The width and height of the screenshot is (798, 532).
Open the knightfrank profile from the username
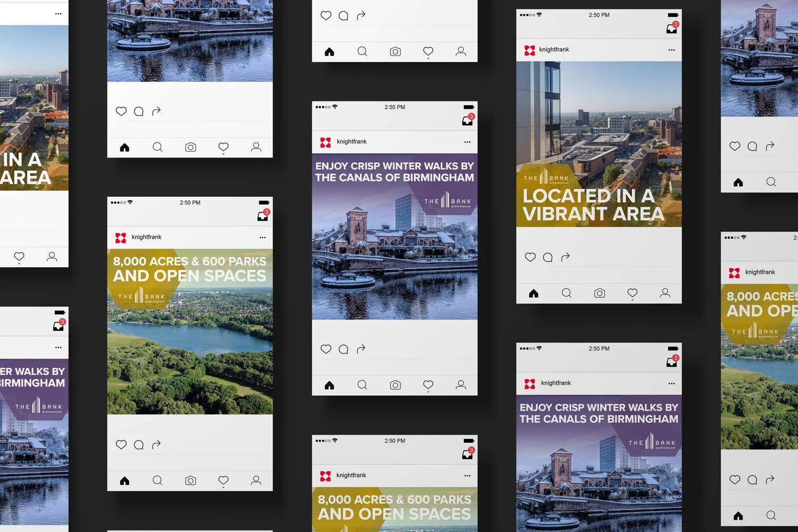tap(351, 142)
